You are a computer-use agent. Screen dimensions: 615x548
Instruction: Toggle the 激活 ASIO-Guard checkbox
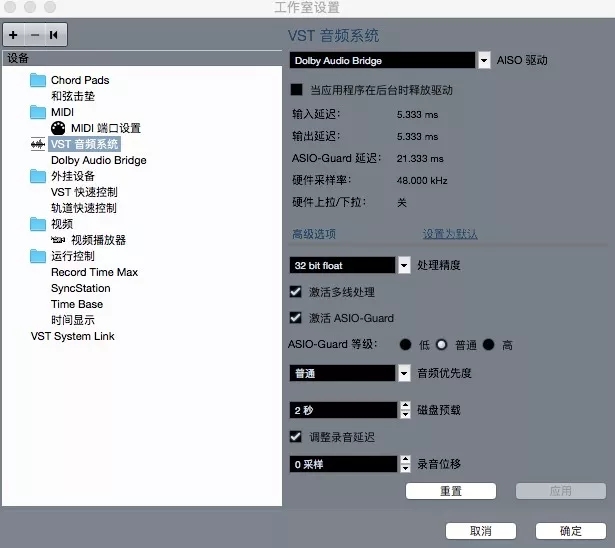tap(296, 318)
